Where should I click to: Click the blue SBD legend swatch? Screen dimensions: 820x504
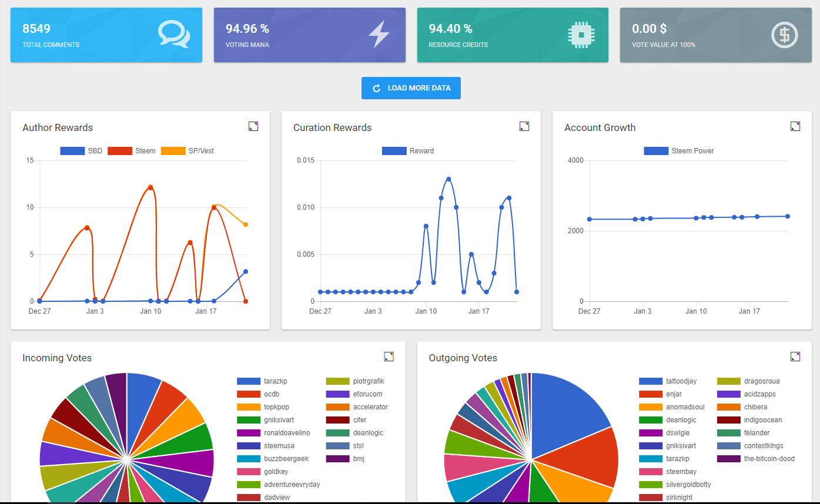click(72, 151)
